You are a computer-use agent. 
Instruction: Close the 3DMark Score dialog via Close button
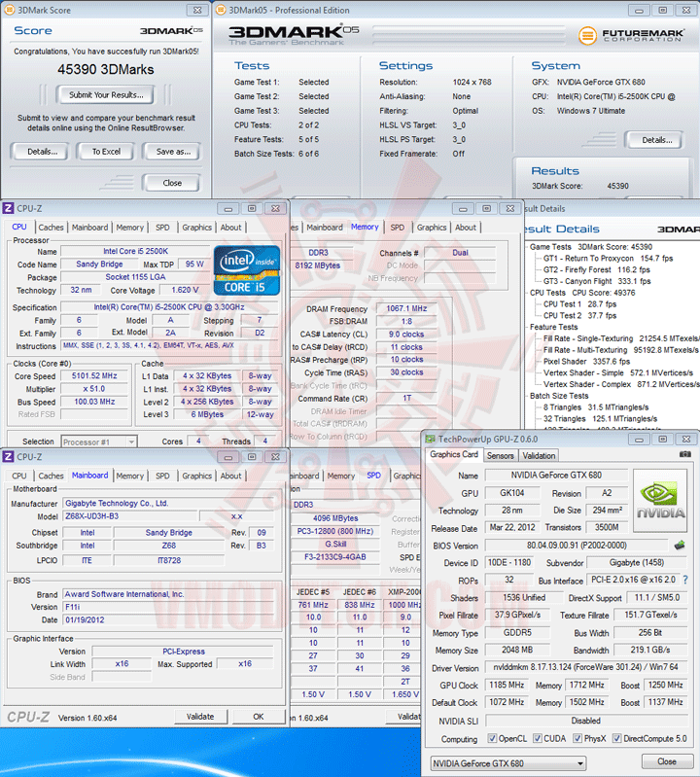(x=172, y=183)
